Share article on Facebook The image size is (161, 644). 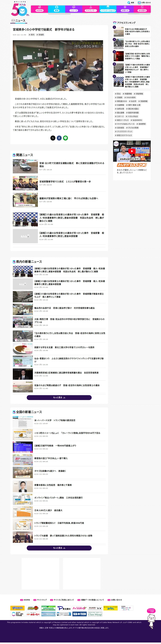click(x=59, y=138)
